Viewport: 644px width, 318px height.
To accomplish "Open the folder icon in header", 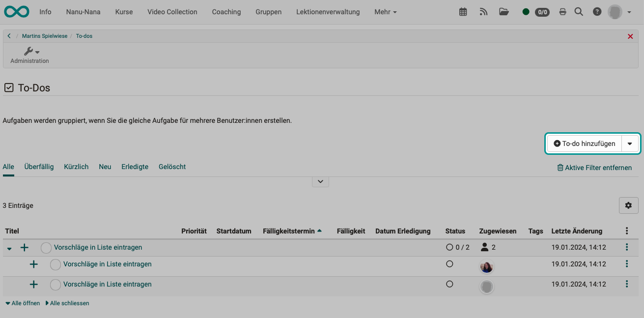I will pos(504,12).
